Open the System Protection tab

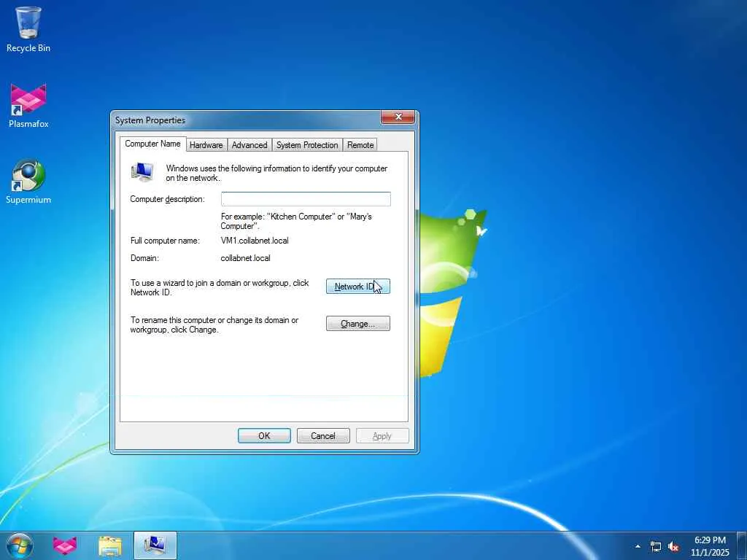pyautogui.click(x=307, y=145)
